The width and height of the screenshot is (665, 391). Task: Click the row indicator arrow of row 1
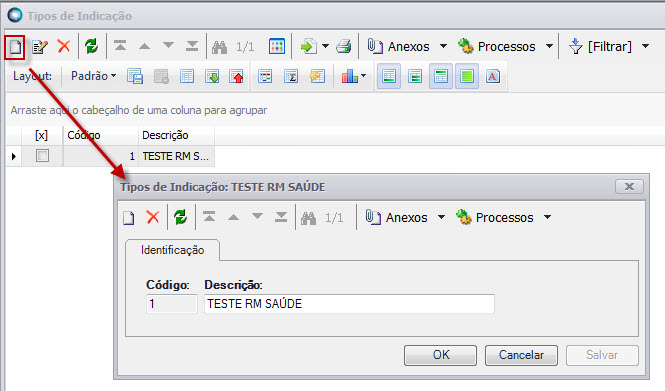tap(14, 156)
